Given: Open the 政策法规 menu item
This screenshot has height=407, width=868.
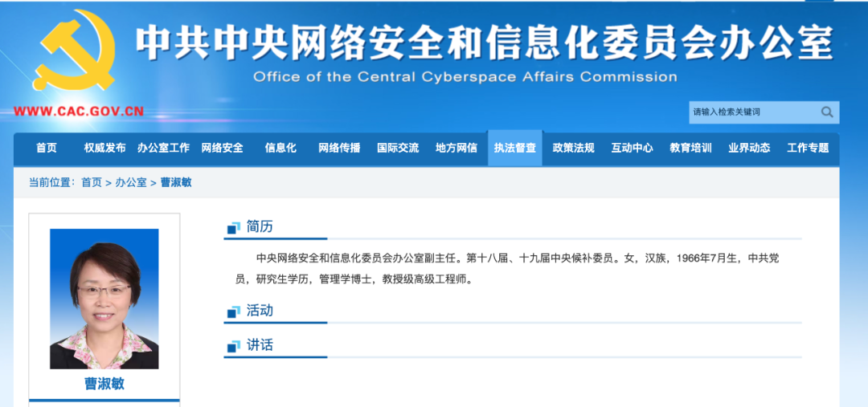Looking at the screenshot, I should (x=574, y=148).
